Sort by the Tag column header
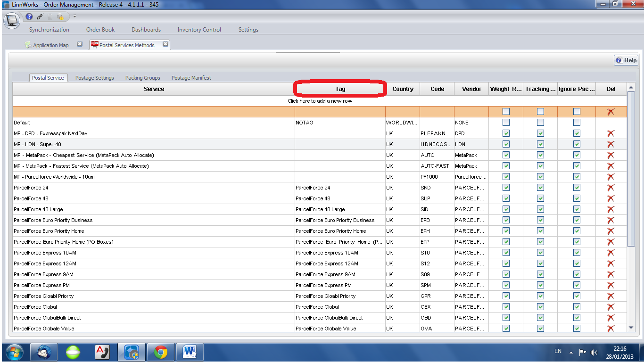This screenshot has height=362, width=644. (340, 89)
